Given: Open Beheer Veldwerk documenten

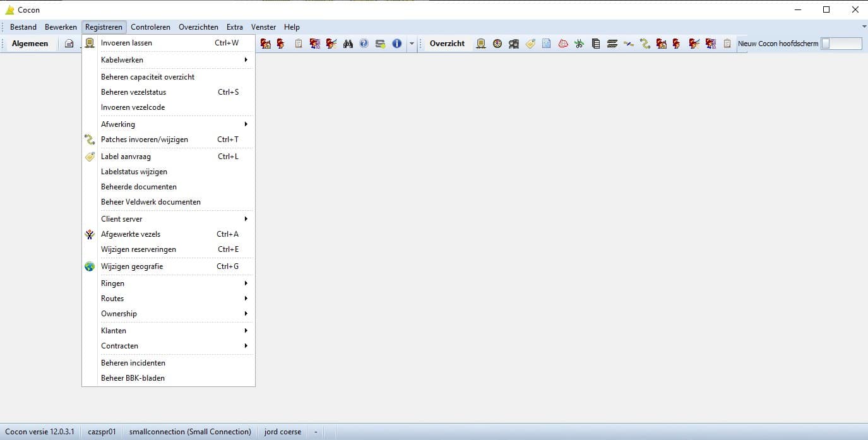Looking at the screenshot, I should pyautogui.click(x=169, y=202).
